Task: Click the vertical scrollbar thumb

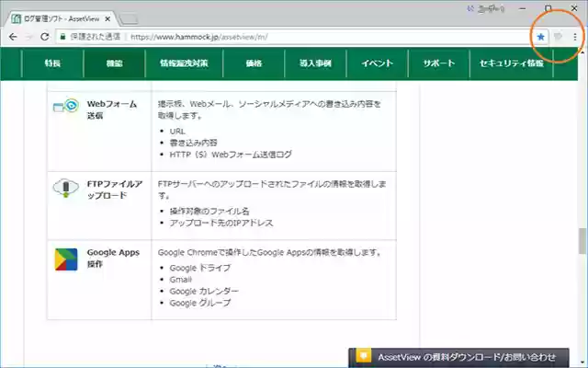Action: click(x=582, y=241)
